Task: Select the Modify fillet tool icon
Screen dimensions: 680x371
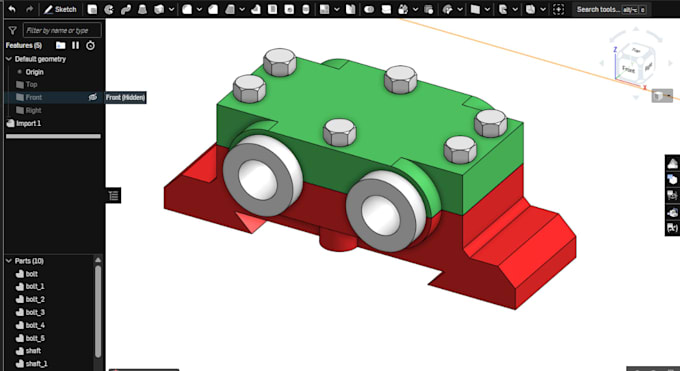Action: [448, 9]
